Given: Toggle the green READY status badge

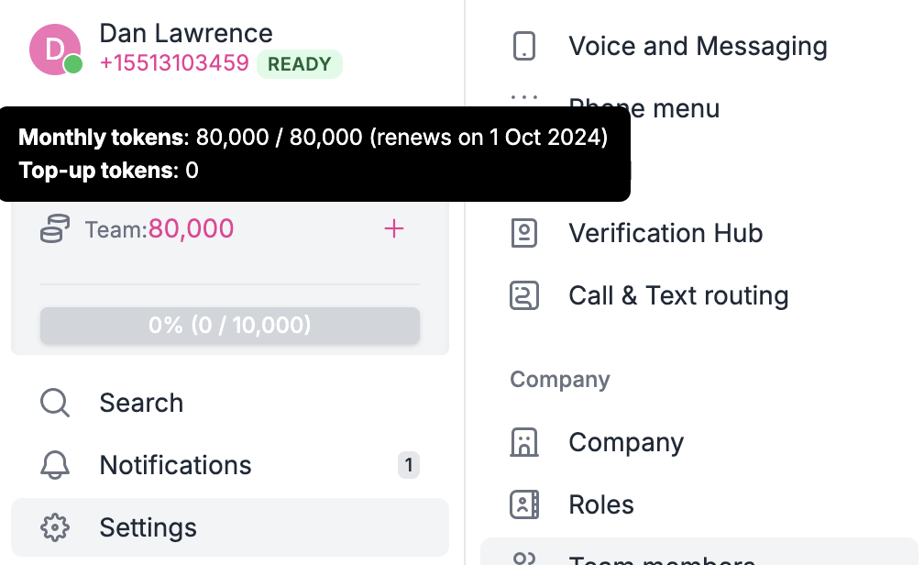Looking at the screenshot, I should [x=300, y=64].
